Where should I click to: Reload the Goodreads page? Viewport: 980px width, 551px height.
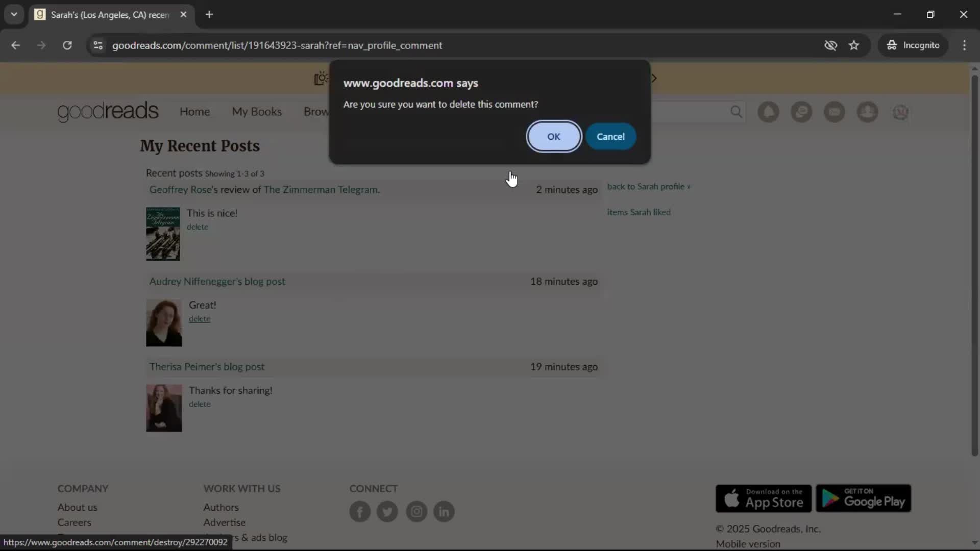67,45
